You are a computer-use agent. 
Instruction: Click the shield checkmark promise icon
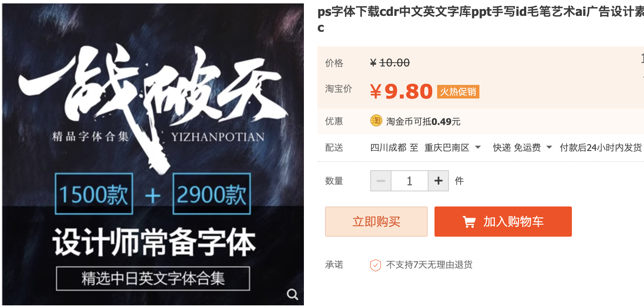375,265
